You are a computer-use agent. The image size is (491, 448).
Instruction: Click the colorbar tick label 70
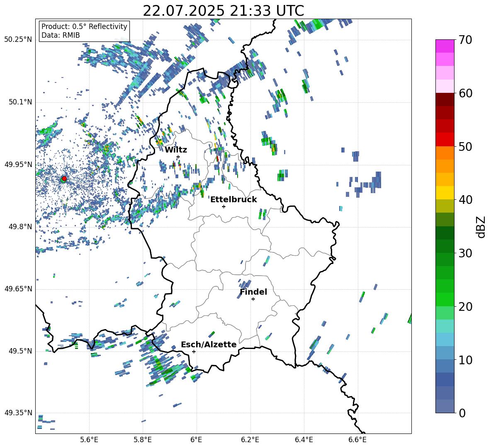click(465, 40)
